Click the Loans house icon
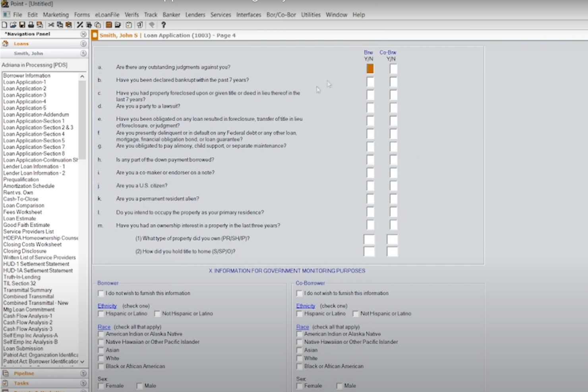The width and height of the screenshot is (588, 392). click(x=5, y=44)
